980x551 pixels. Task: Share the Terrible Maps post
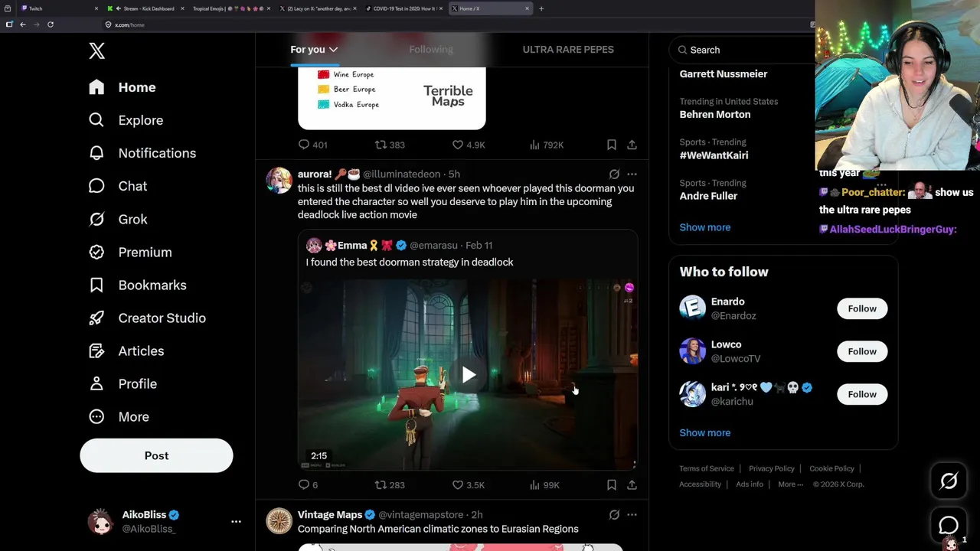click(632, 145)
